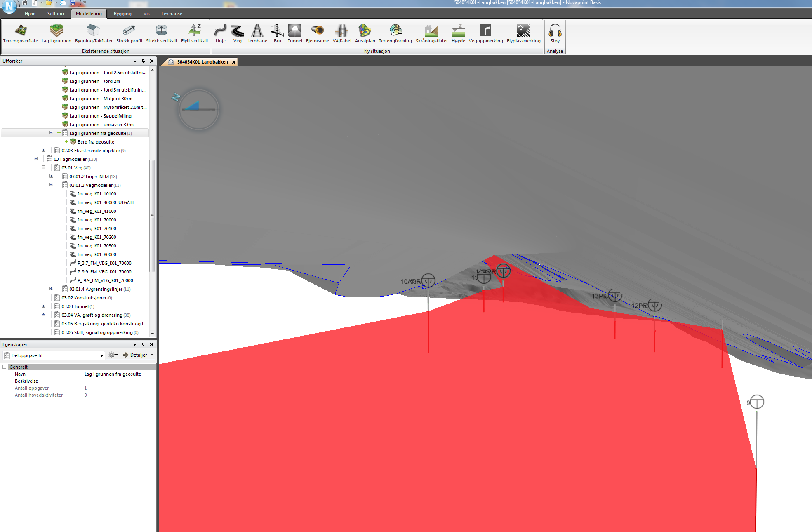Collapse the '03 Fagmodeller' node

pos(36,159)
